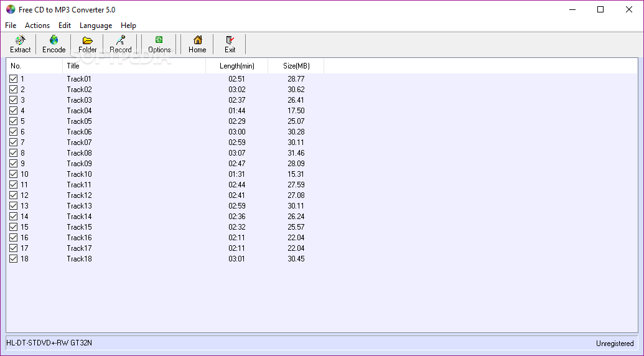Open the Actions menu
The image size is (644, 356).
tap(37, 26)
